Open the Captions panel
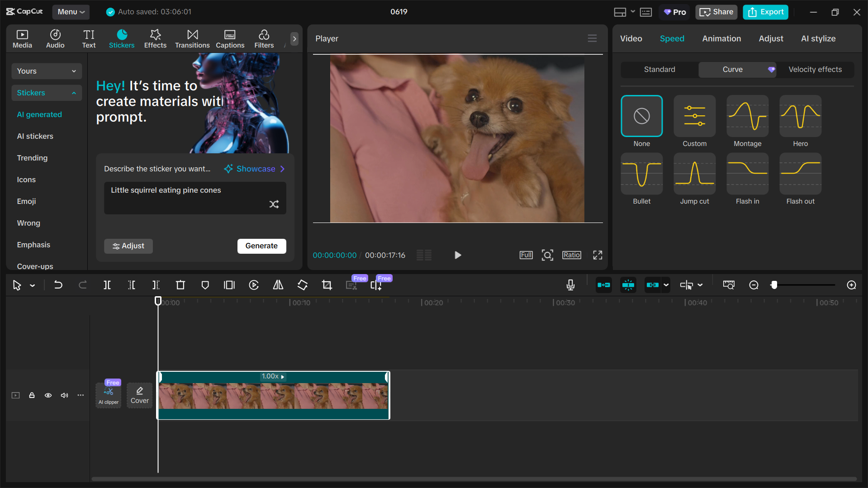 [x=230, y=38]
